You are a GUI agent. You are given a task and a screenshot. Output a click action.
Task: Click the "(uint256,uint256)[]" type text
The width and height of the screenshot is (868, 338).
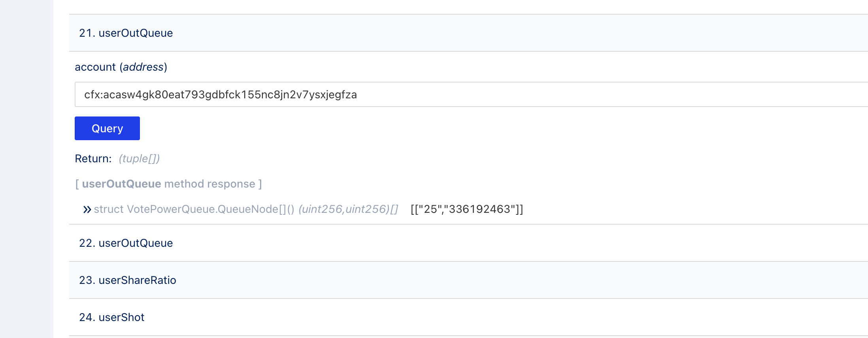(348, 209)
